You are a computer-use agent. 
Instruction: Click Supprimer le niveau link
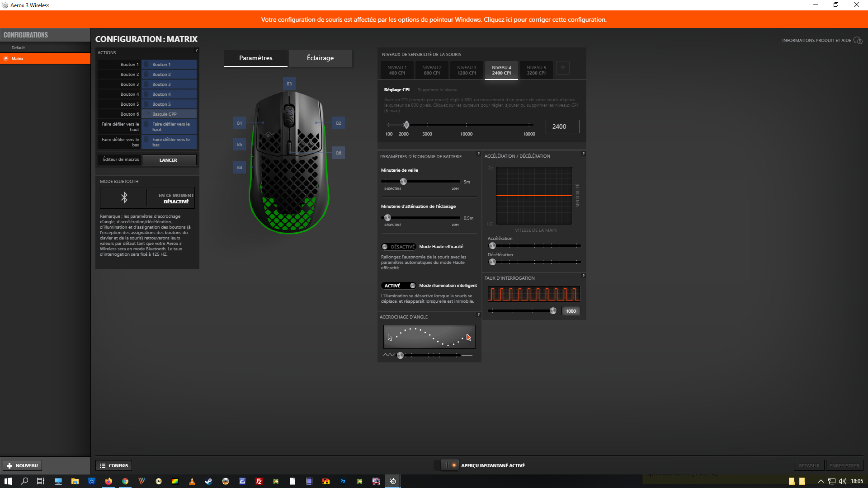pyautogui.click(x=437, y=90)
